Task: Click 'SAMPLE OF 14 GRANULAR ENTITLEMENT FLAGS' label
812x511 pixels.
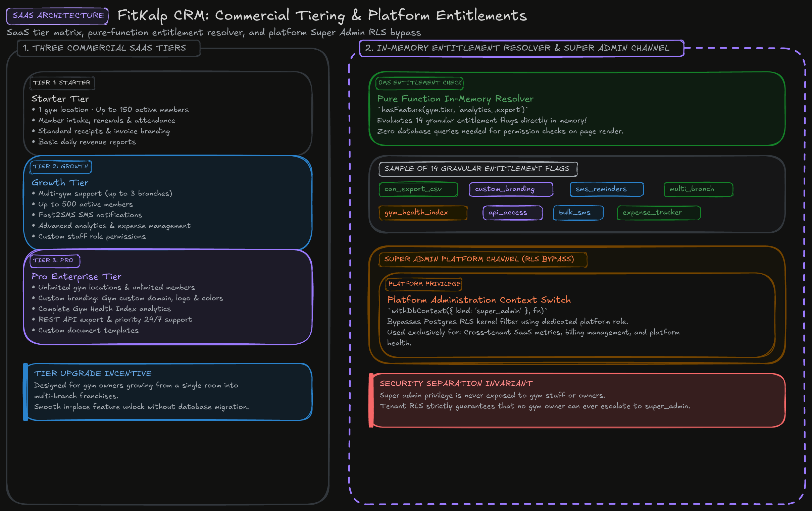Action: [478, 169]
